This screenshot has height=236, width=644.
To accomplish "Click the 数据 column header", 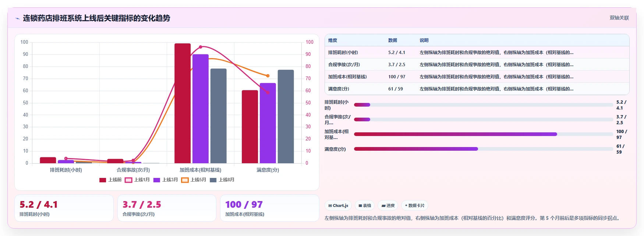I will point(393,40).
